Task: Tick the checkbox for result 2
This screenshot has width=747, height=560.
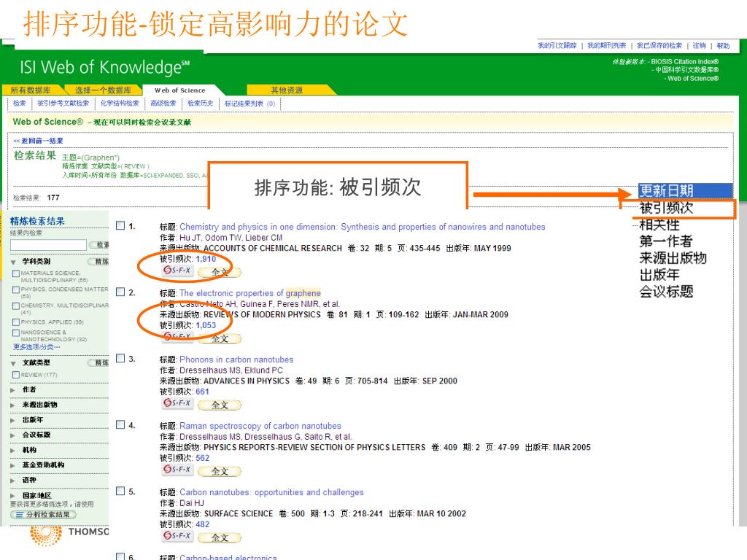Action: click(120, 292)
